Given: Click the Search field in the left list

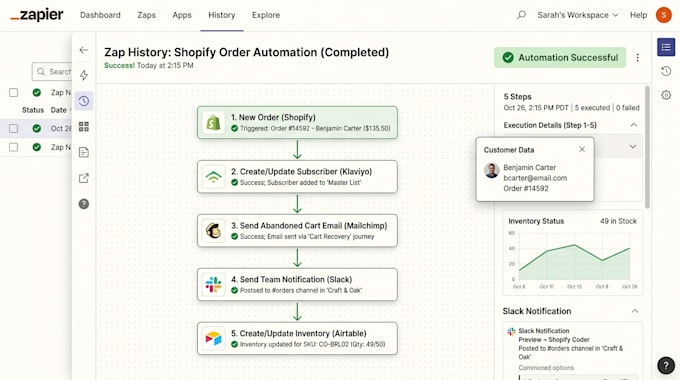Looking at the screenshot, I should tap(52, 72).
